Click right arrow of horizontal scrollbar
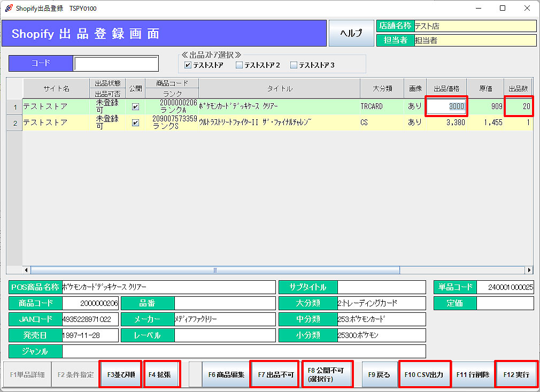 pos(529,270)
